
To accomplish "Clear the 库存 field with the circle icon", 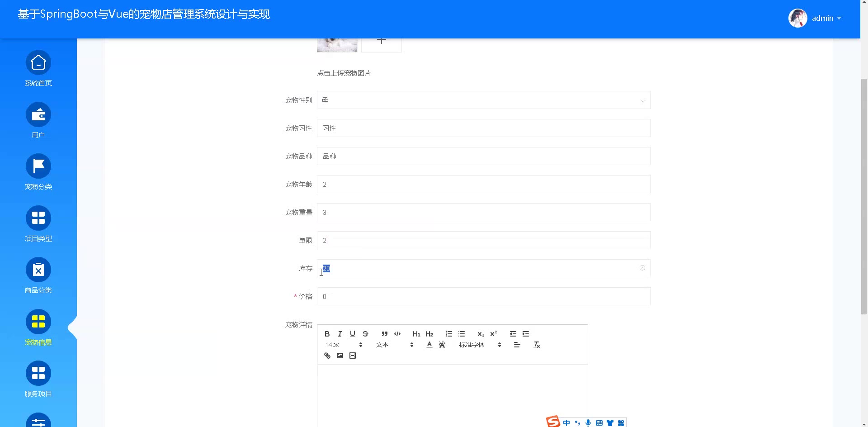I will (642, 268).
